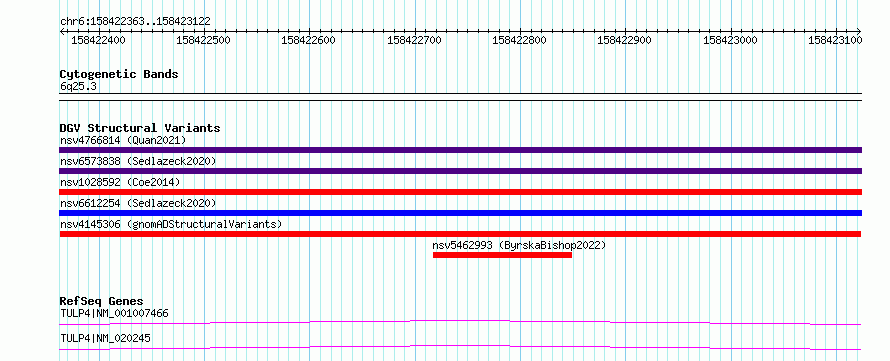Click the magenta line for TULP4|NM_001007466
890x361 pixels.
pos(460,322)
